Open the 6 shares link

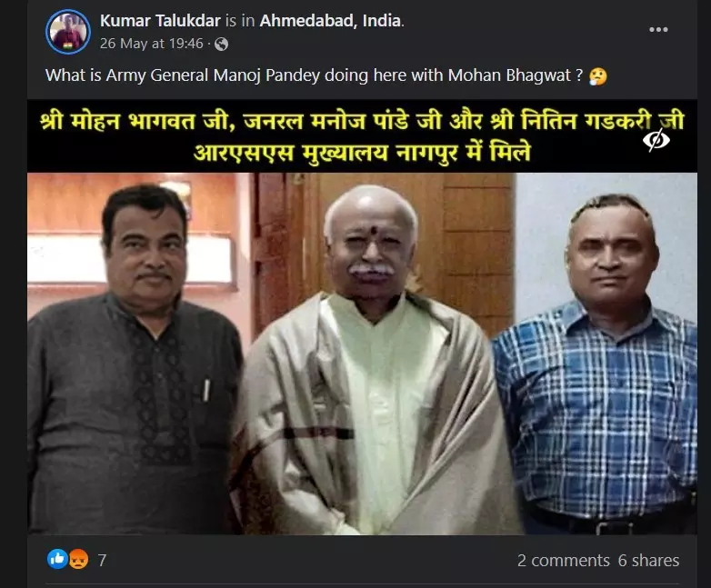648,561
